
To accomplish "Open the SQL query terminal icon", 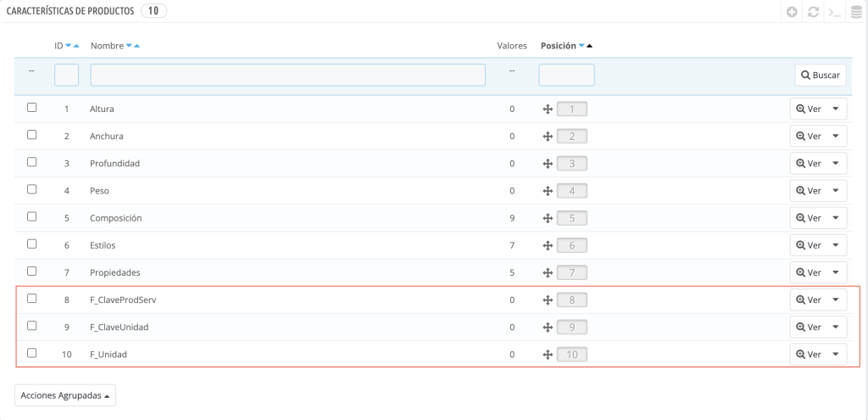I will point(834,12).
